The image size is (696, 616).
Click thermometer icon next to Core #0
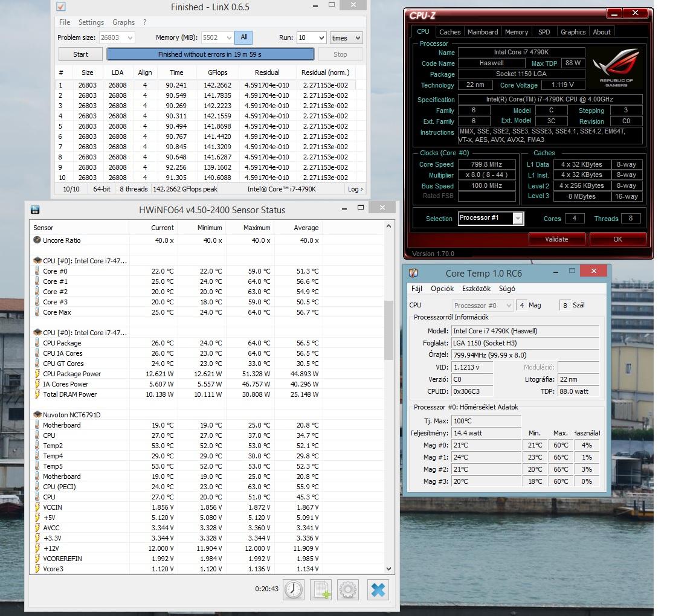click(37, 271)
